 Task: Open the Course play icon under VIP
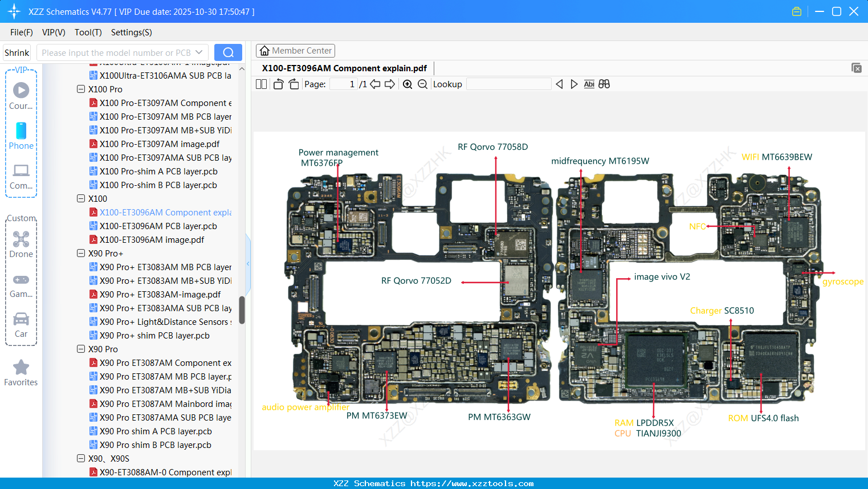(x=21, y=89)
